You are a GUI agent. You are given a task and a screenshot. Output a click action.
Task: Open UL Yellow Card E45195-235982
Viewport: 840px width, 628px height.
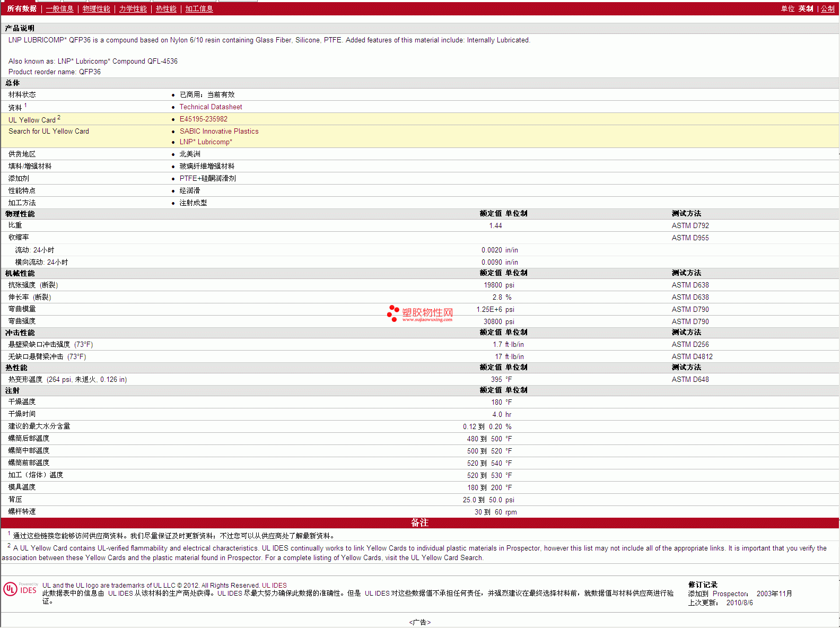click(204, 119)
